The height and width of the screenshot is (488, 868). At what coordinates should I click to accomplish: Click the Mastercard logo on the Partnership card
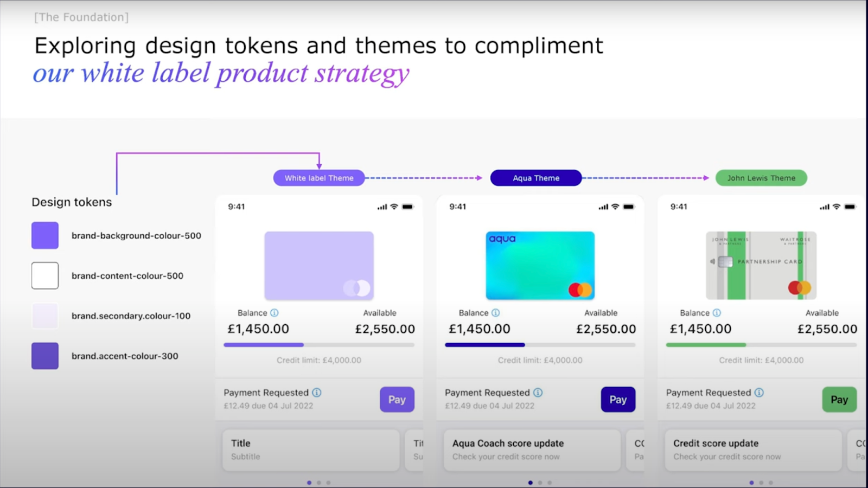800,287
